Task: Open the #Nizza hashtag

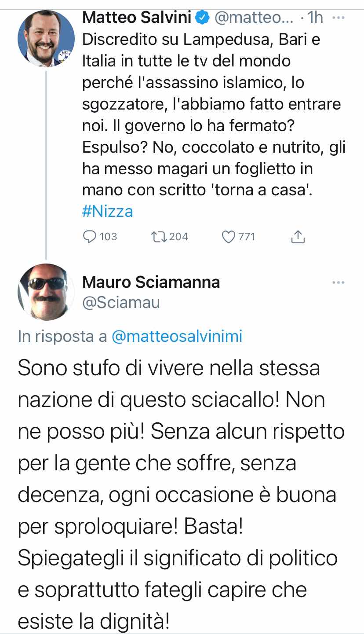Action: 108,212
